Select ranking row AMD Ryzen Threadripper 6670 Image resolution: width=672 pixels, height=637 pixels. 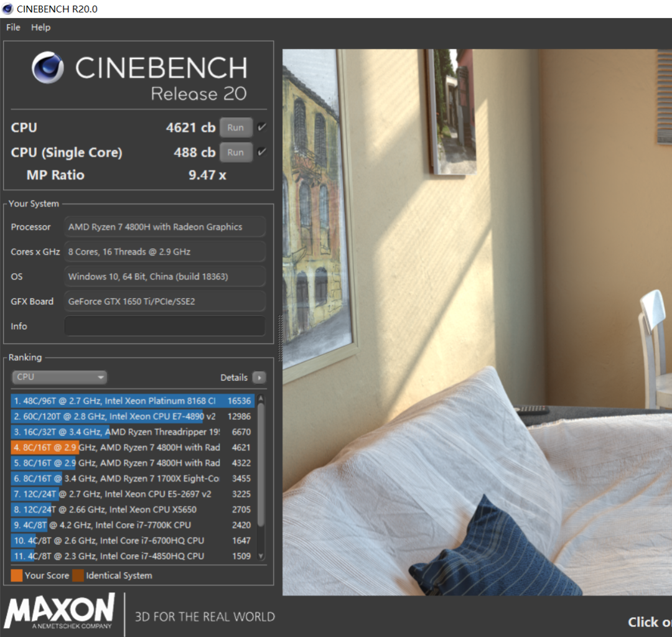(x=133, y=432)
